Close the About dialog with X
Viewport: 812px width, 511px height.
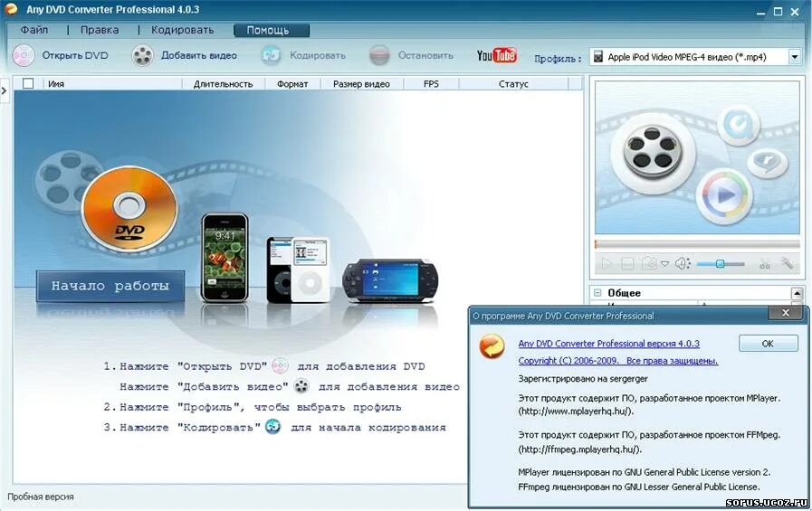tap(786, 313)
